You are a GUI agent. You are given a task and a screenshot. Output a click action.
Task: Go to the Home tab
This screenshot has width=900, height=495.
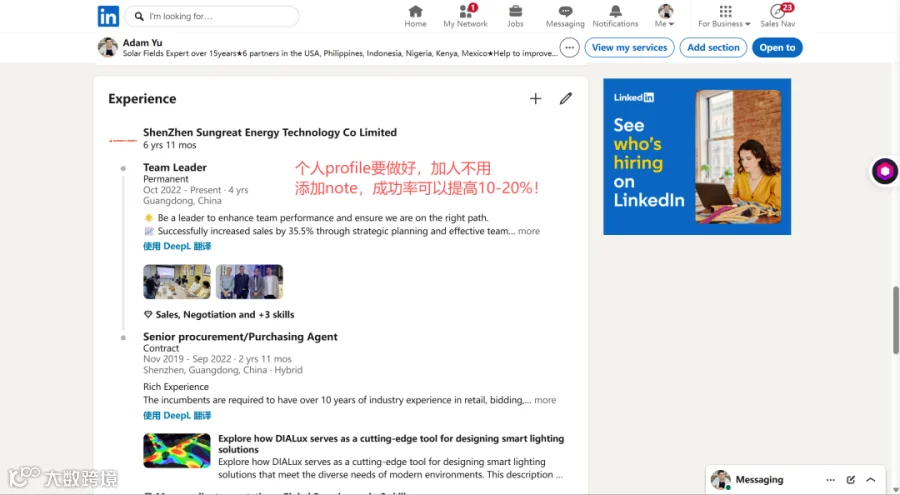[x=415, y=16]
